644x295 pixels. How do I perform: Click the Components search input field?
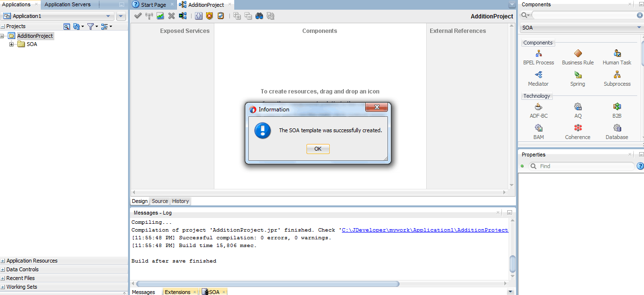584,16
